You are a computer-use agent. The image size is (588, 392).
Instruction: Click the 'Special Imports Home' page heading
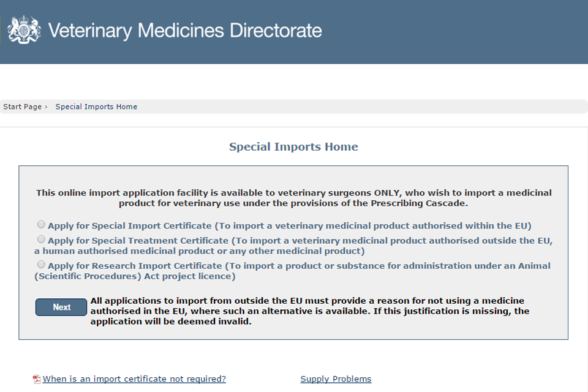pyautogui.click(x=293, y=147)
